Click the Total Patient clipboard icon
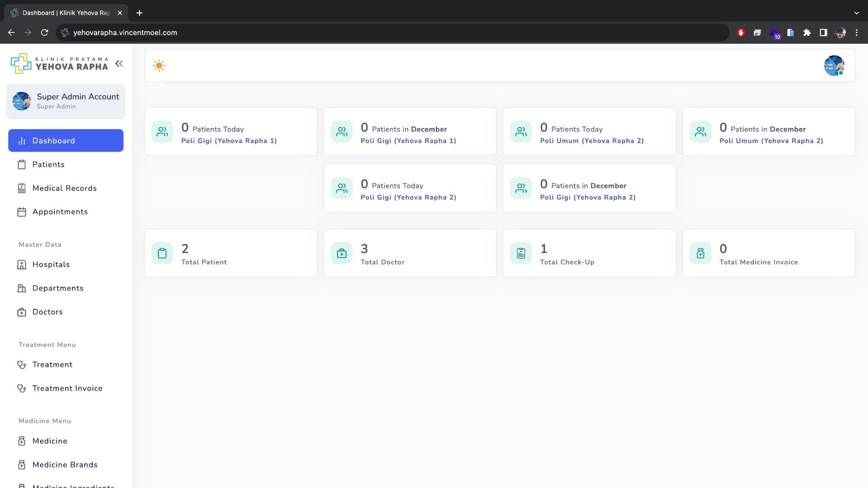Viewport: 868px width, 488px height. tap(162, 253)
